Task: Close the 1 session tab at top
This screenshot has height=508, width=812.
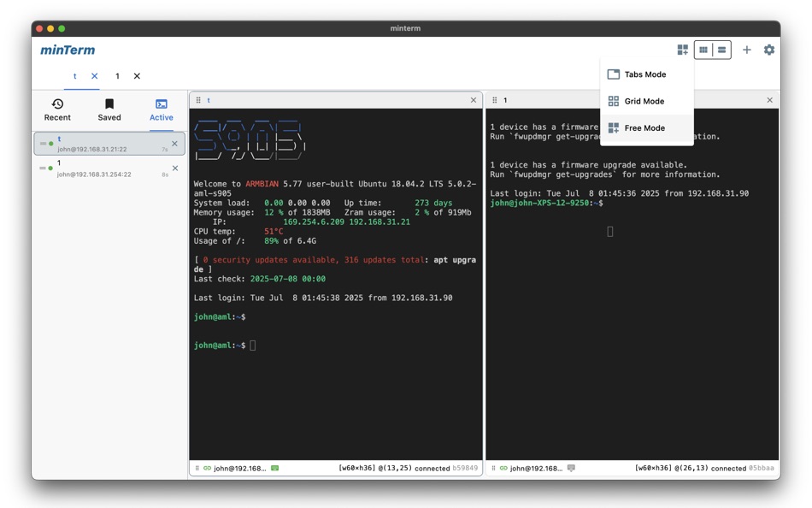Action: click(x=137, y=75)
